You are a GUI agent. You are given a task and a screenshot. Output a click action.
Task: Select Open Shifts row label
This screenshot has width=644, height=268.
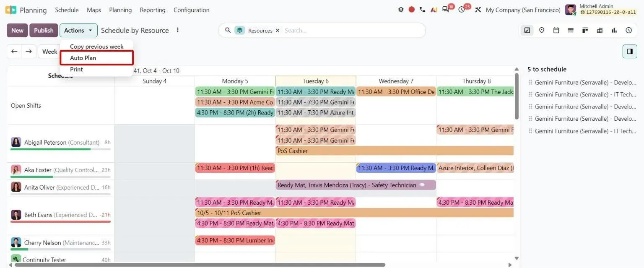coord(26,106)
